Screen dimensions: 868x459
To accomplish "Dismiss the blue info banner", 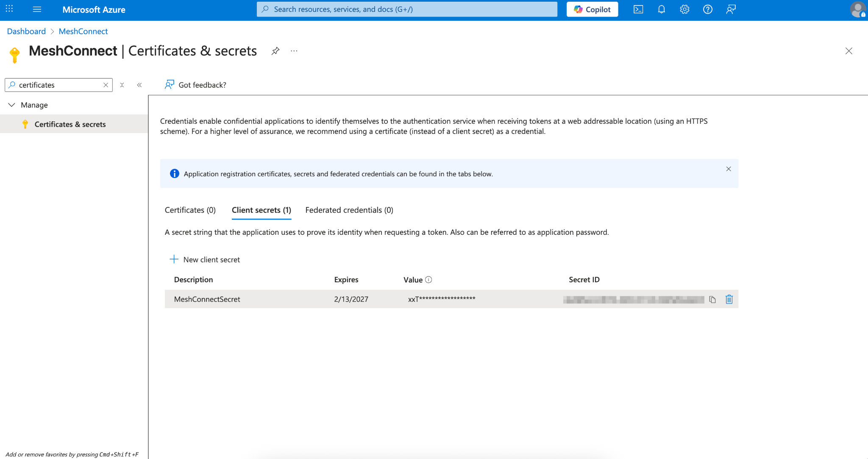I will pyautogui.click(x=728, y=169).
